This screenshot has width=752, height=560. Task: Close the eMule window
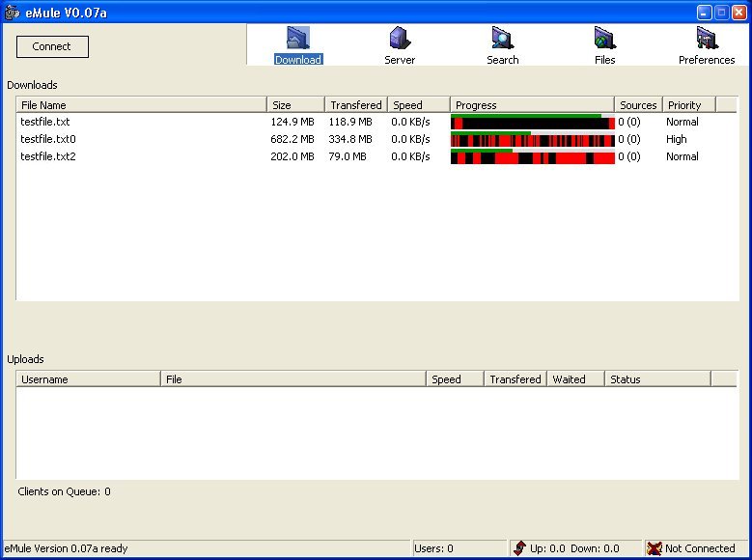pos(739,13)
